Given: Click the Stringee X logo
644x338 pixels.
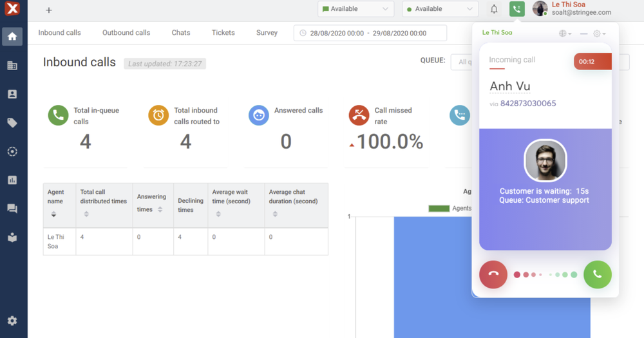Looking at the screenshot, I should point(12,8).
